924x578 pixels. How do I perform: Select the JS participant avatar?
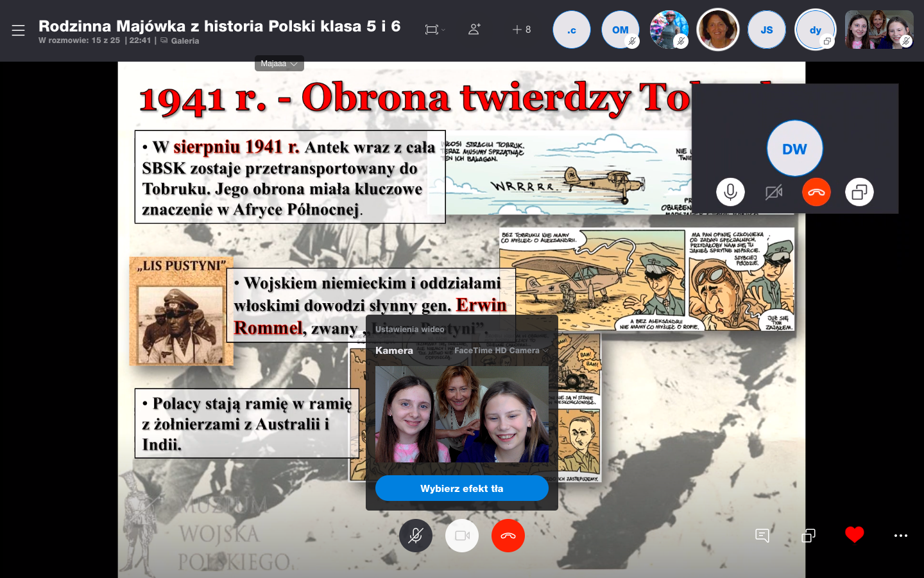point(767,30)
